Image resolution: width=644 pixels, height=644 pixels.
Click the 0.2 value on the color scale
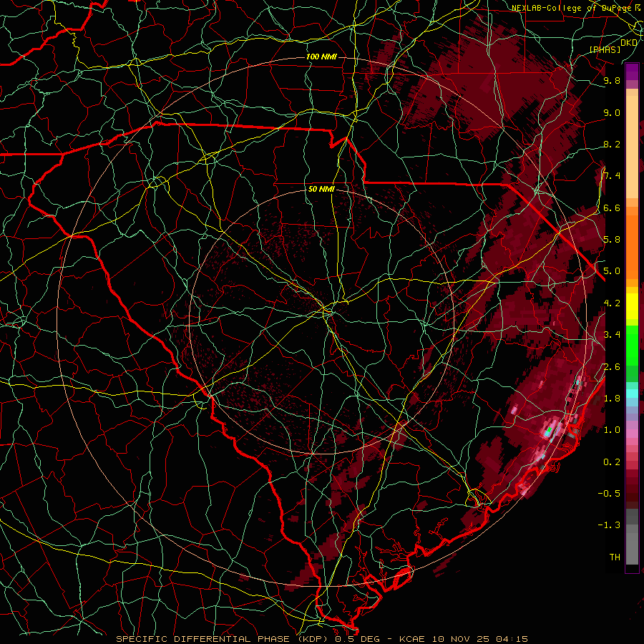[x=612, y=462]
